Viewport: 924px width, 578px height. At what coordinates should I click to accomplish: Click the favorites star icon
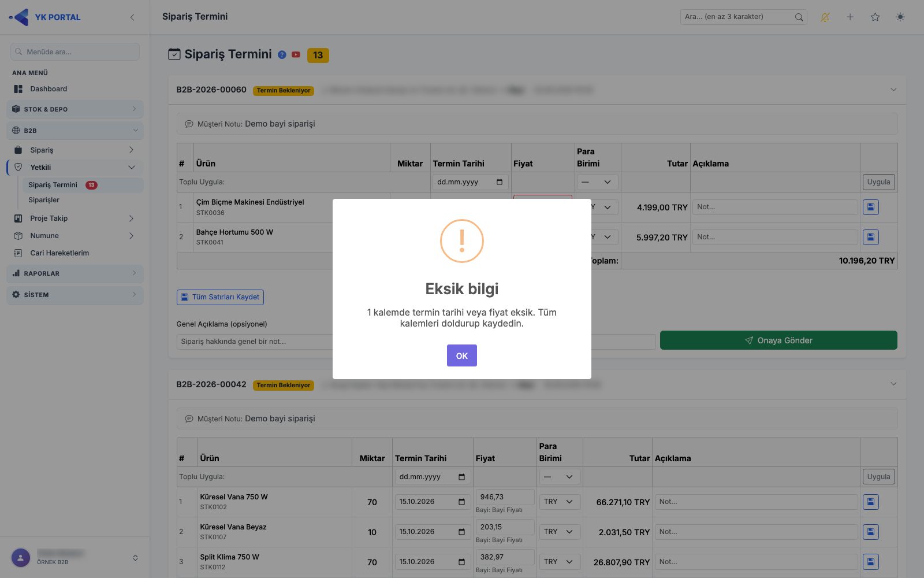point(875,17)
